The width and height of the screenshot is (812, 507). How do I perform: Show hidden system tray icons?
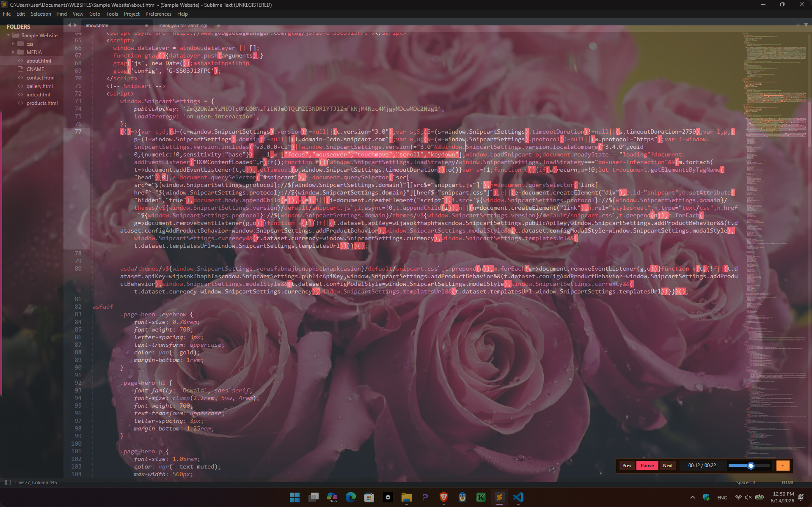pyautogui.click(x=692, y=497)
